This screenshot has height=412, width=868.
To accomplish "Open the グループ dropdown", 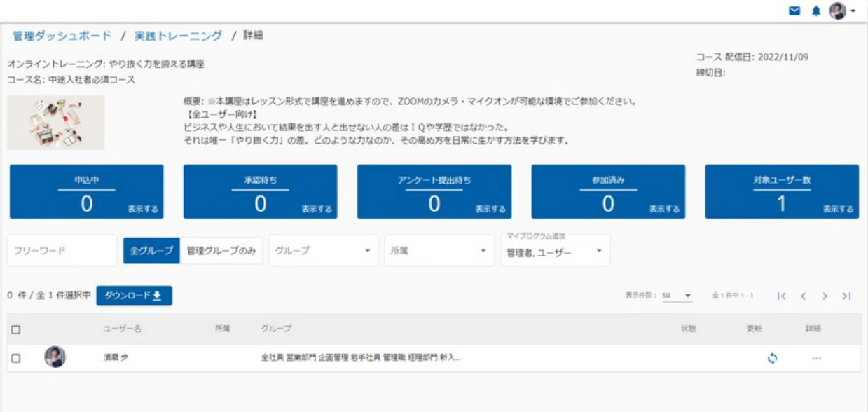I will (x=323, y=250).
